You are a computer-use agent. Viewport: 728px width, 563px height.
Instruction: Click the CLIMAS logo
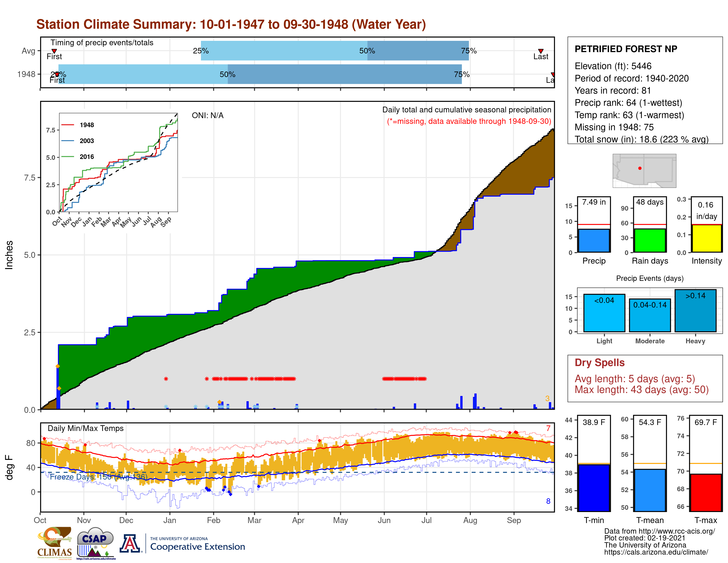click(55, 543)
